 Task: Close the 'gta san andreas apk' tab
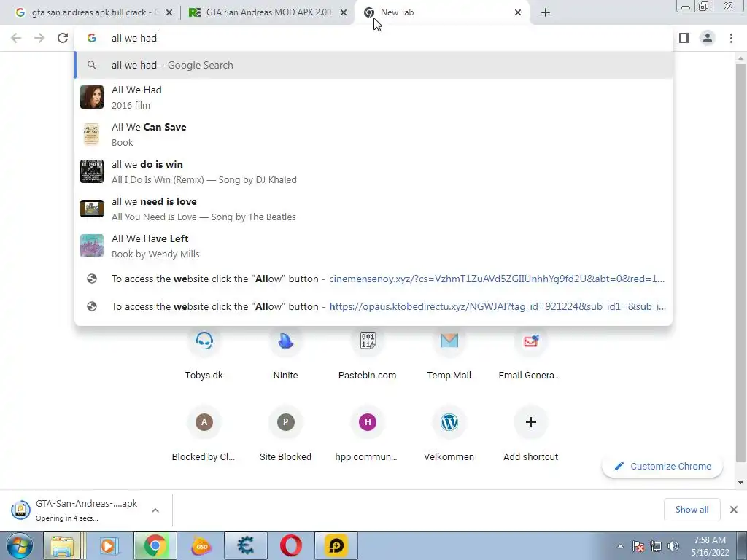169,13
